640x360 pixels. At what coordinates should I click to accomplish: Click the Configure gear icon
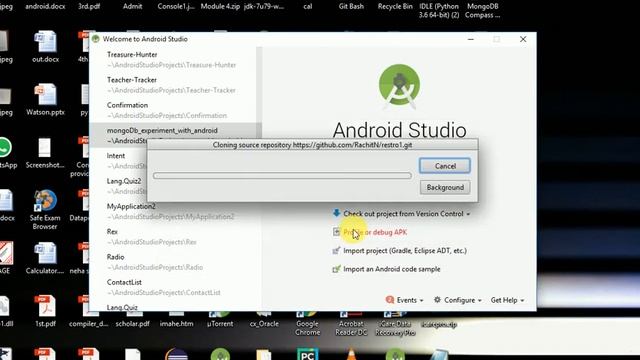437,300
